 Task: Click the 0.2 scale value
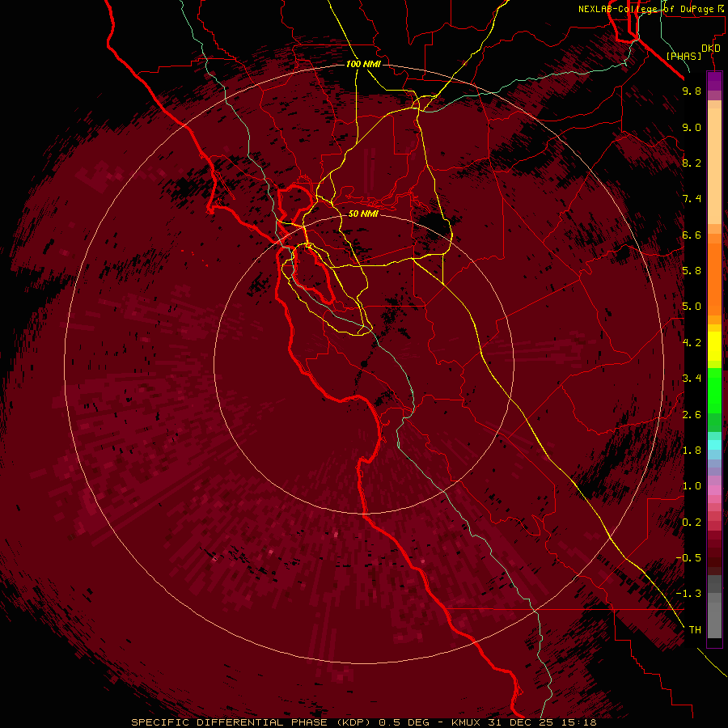click(692, 523)
